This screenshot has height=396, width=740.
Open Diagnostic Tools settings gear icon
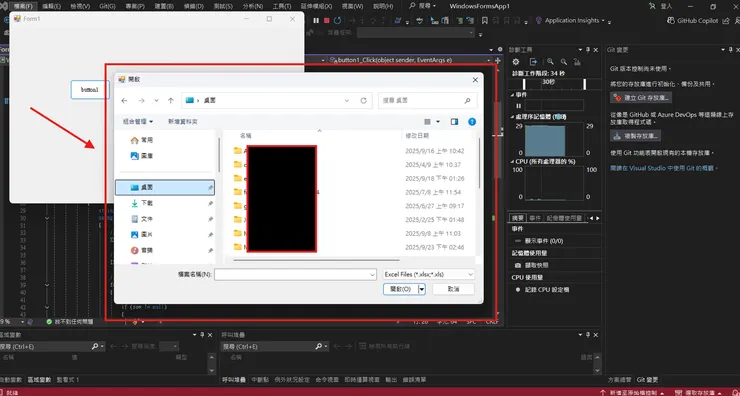pos(516,61)
